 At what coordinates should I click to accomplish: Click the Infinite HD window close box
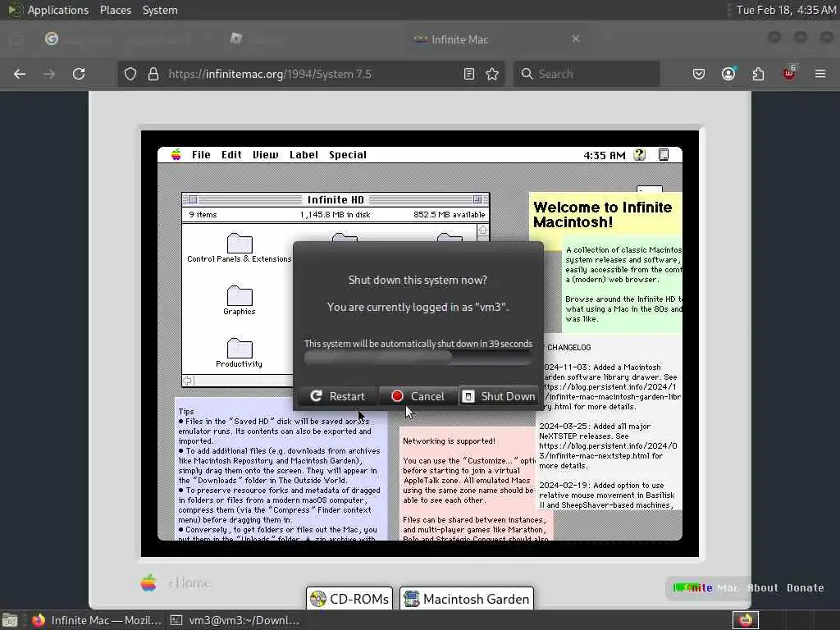193,199
